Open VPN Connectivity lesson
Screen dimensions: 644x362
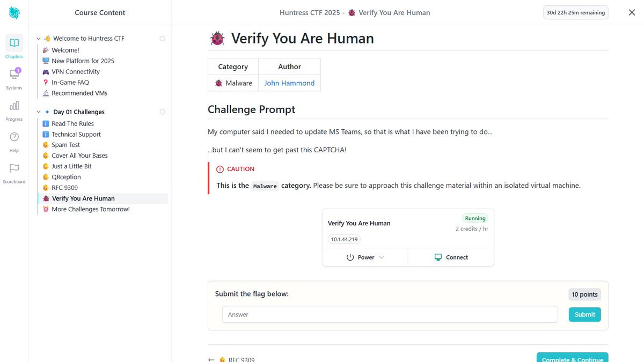click(76, 72)
